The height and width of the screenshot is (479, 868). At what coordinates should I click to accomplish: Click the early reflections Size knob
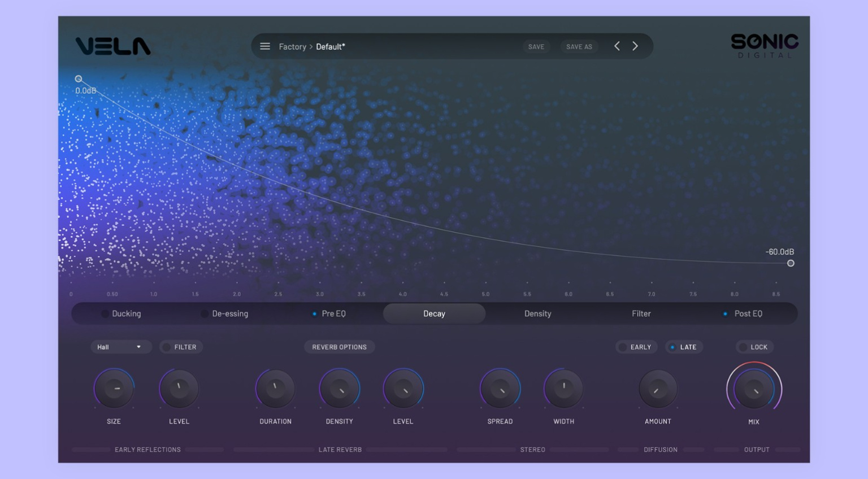click(x=114, y=389)
